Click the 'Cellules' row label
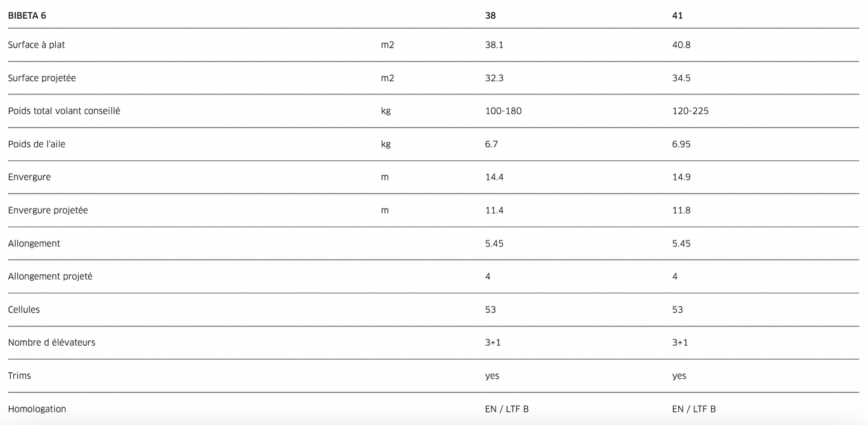 click(24, 310)
